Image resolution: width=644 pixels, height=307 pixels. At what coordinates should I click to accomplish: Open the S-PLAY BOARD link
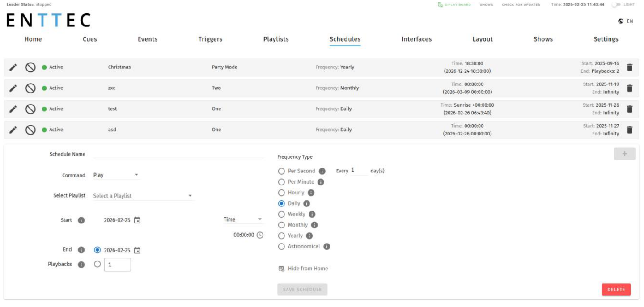pos(454,4)
